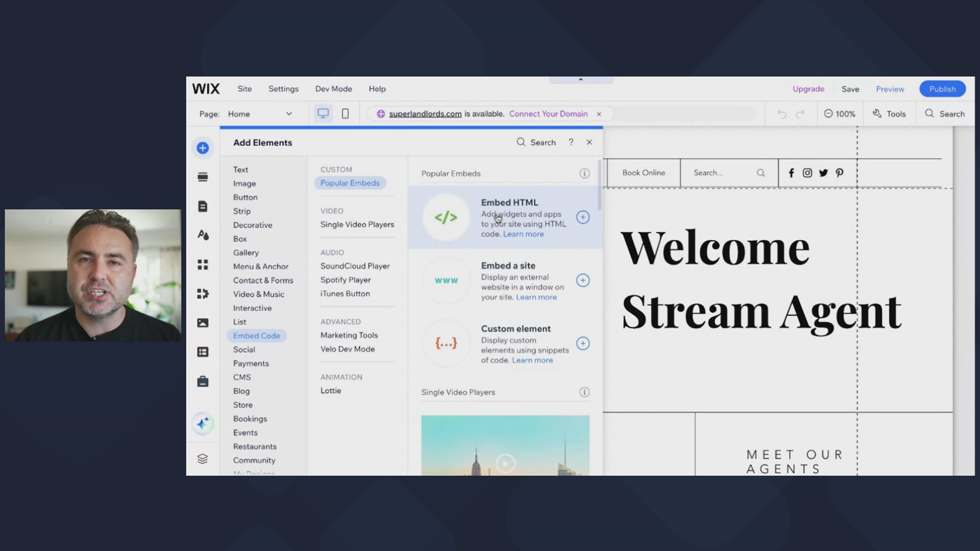Open the Media sidebar icon
Image resolution: width=980 pixels, height=551 pixels.
[203, 323]
